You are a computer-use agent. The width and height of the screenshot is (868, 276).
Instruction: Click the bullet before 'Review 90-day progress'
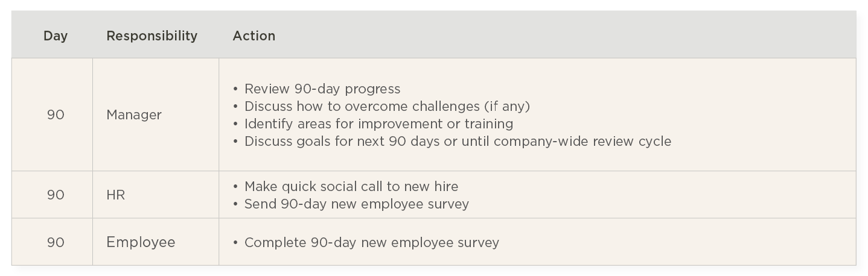coord(235,89)
